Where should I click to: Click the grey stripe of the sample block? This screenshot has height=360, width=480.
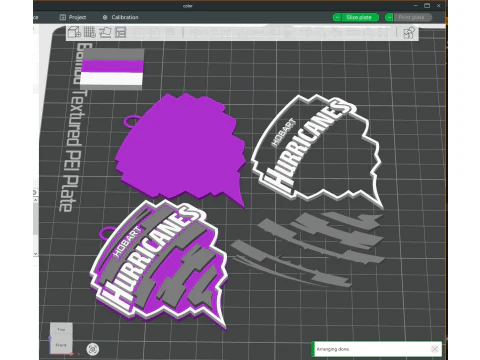pyautogui.click(x=113, y=54)
